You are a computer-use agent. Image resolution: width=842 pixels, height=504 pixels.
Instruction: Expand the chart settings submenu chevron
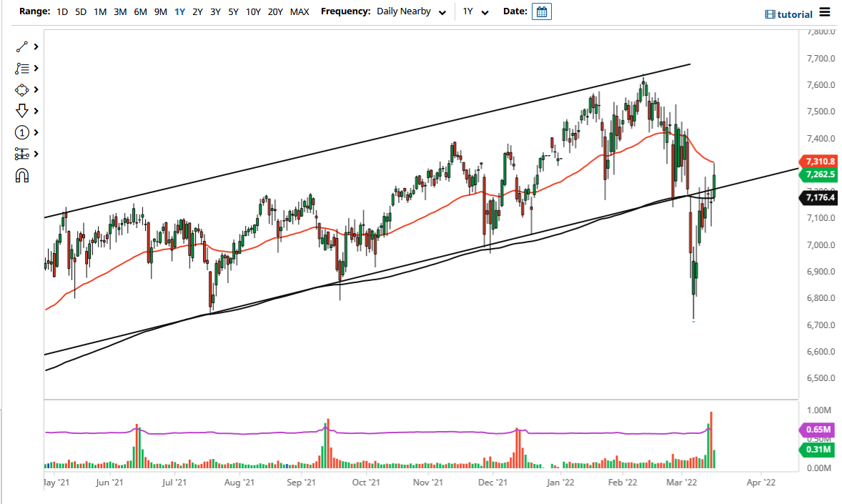point(36,154)
